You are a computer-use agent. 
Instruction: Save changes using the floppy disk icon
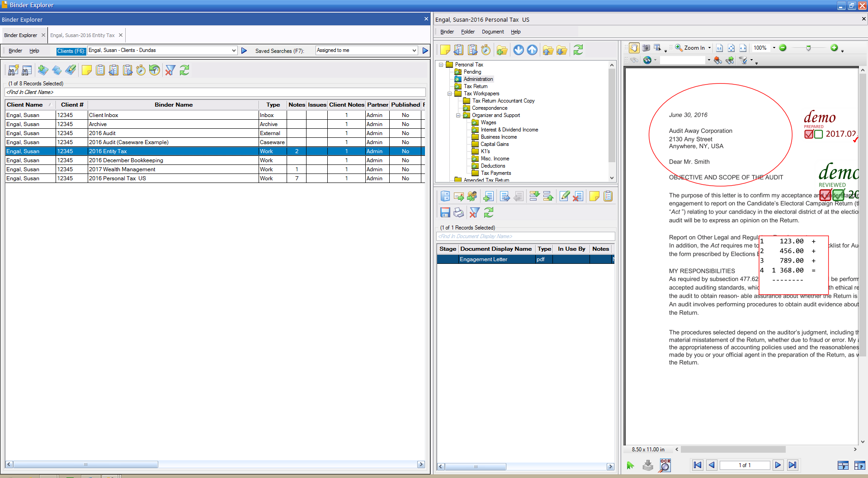(x=445, y=212)
